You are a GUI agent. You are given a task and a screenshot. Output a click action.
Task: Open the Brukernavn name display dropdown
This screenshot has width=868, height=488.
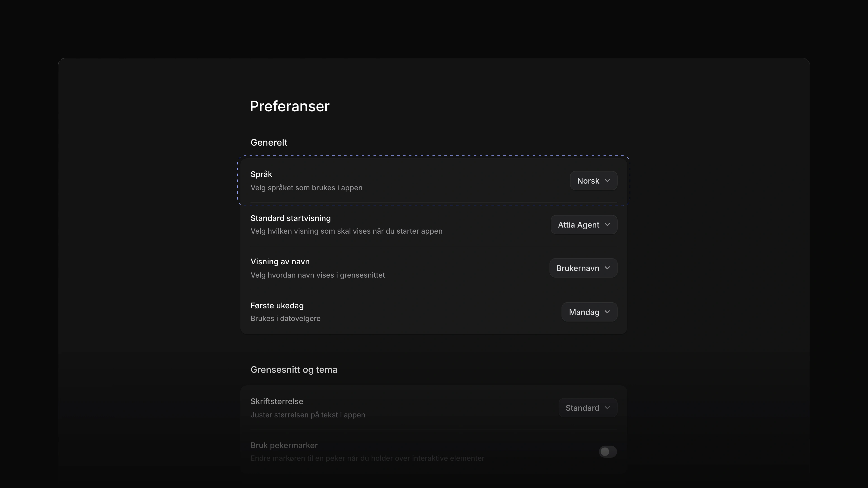pyautogui.click(x=583, y=268)
